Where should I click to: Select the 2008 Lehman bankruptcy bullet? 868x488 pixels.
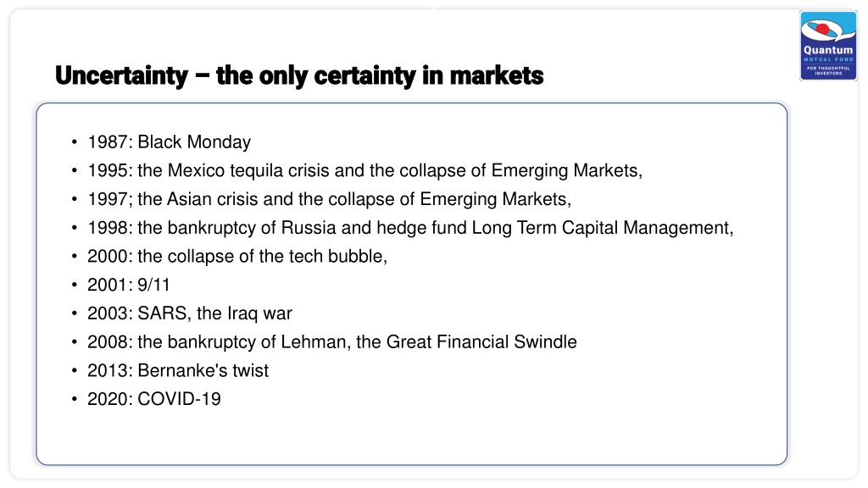332,342
